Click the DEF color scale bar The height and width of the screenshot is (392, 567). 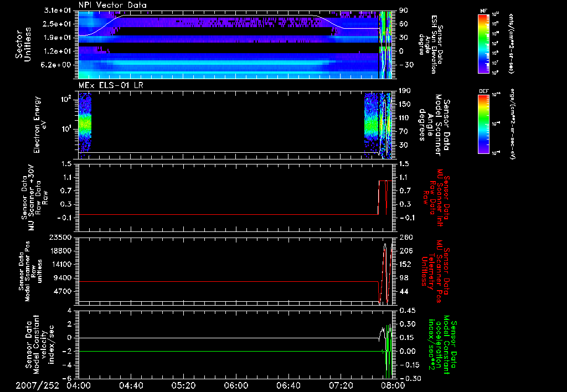tap(483, 123)
